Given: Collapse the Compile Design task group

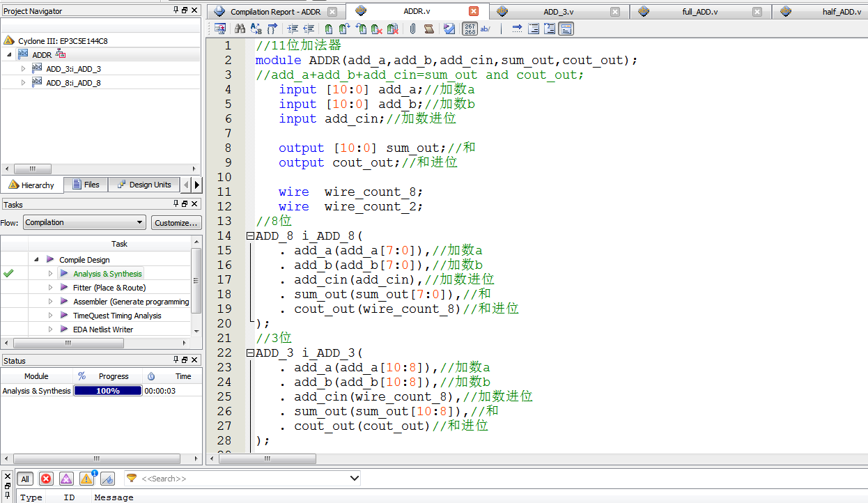Looking at the screenshot, I should 36,260.
